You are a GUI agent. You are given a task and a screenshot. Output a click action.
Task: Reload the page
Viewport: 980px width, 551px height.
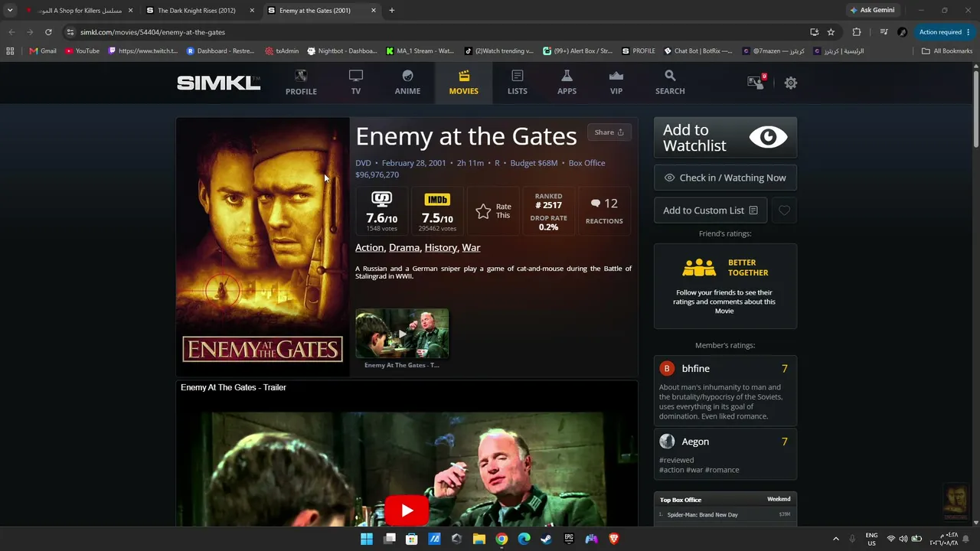click(48, 32)
